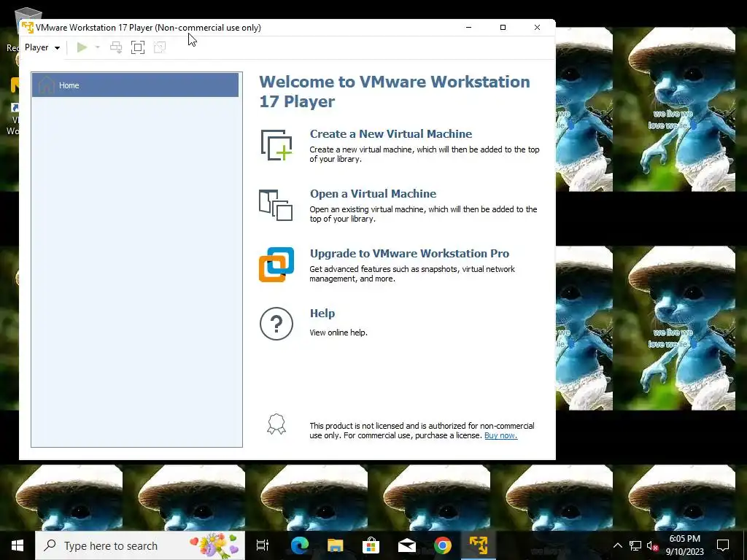This screenshot has width=747, height=560.
Task: Click the network icon in system tray
Action: click(x=635, y=545)
